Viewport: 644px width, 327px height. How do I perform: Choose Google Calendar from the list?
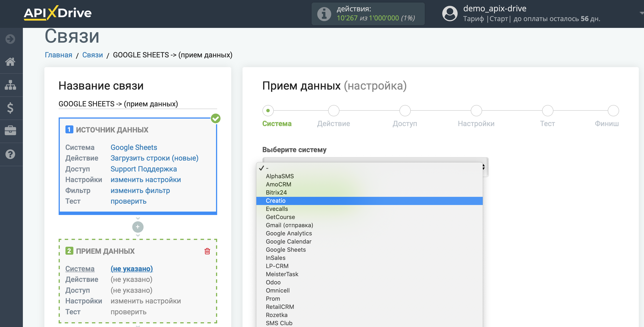[369, 242]
